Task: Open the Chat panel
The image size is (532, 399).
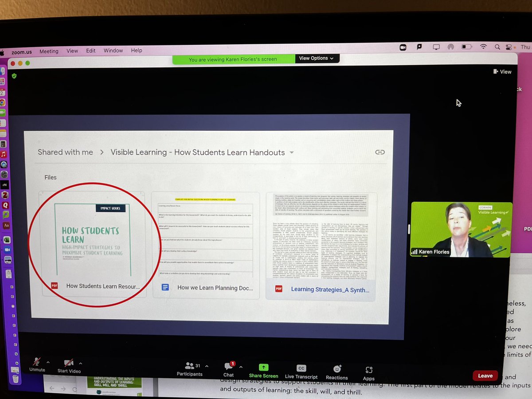Action: 229,370
